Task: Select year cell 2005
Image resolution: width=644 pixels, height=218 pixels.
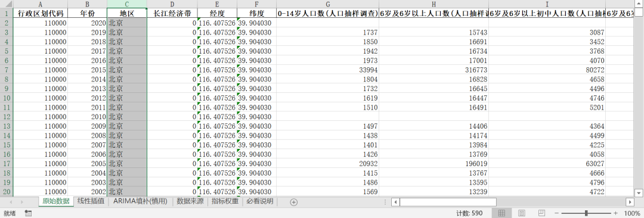Action: click(88, 163)
